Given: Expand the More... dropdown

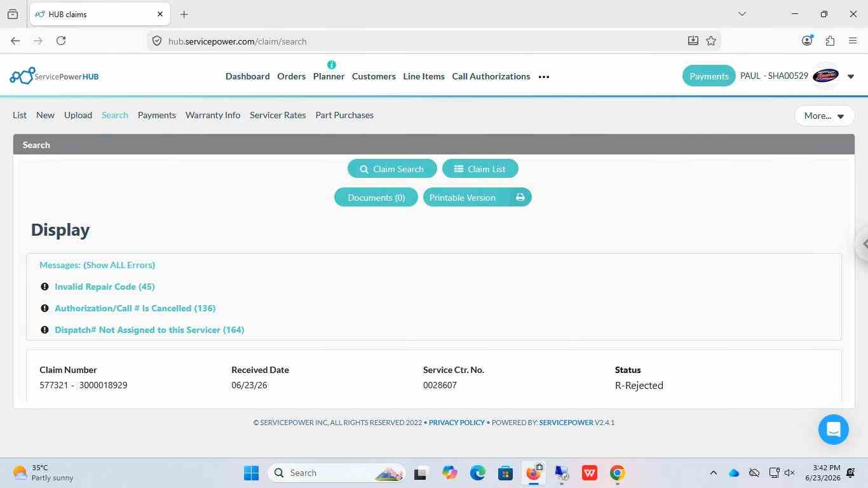Looking at the screenshot, I should click(x=824, y=116).
